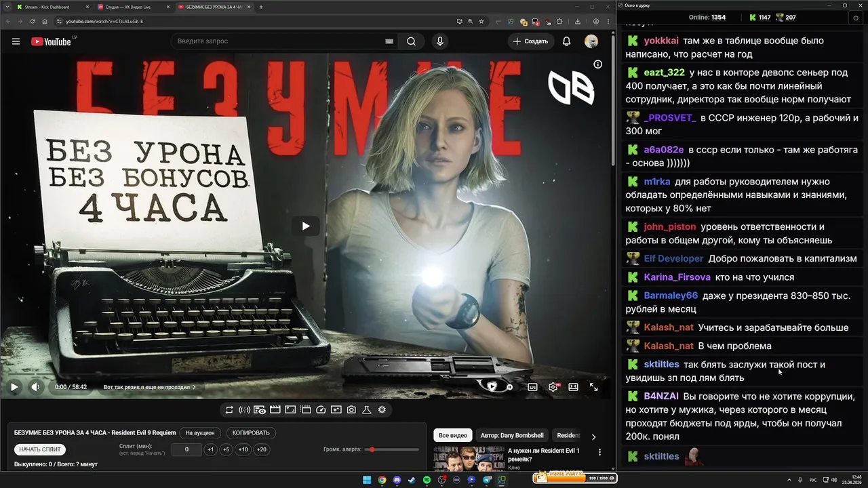Viewport: 868px width, 488px height.
Task: Open the browser tab search dropdown
Action: pyautogui.click(x=6, y=7)
